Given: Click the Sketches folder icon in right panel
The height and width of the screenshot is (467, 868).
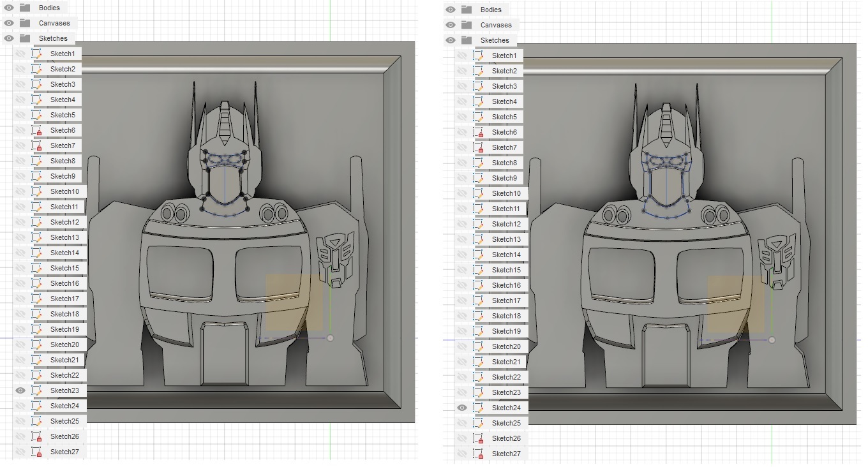Looking at the screenshot, I should point(467,40).
